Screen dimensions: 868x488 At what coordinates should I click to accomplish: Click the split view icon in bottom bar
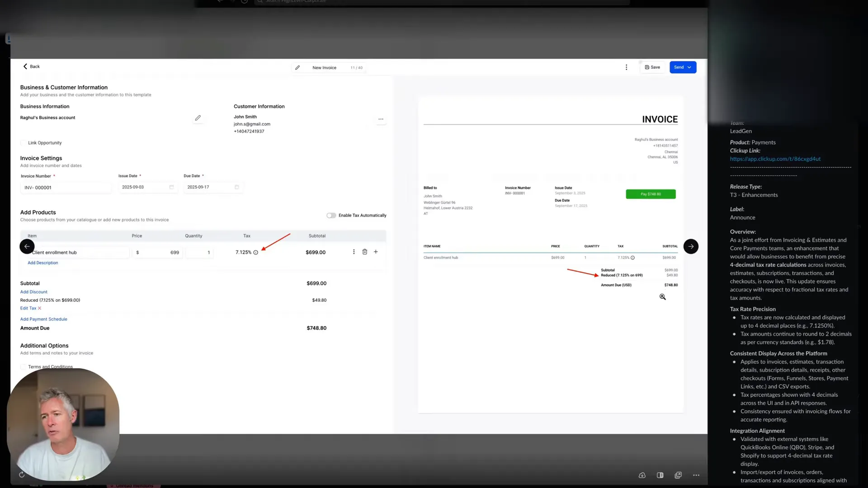tap(660, 475)
